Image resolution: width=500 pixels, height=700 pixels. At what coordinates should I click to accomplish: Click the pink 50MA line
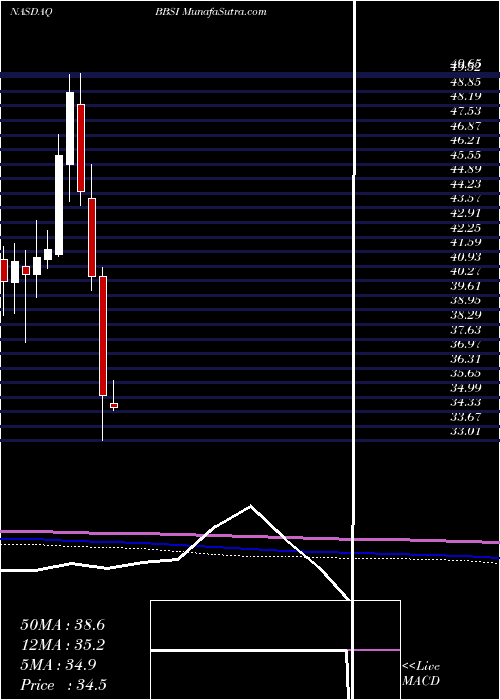tap(250, 536)
